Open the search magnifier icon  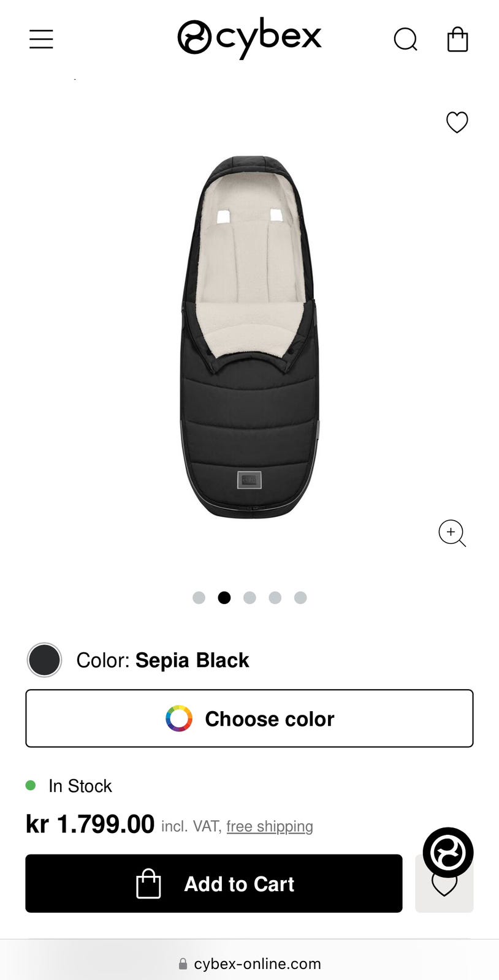click(x=405, y=40)
